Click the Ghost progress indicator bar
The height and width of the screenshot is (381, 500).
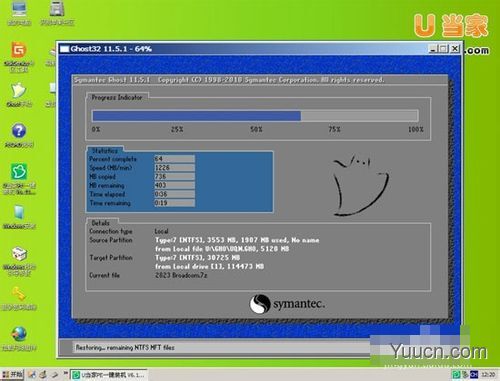[x=255, y=116]
